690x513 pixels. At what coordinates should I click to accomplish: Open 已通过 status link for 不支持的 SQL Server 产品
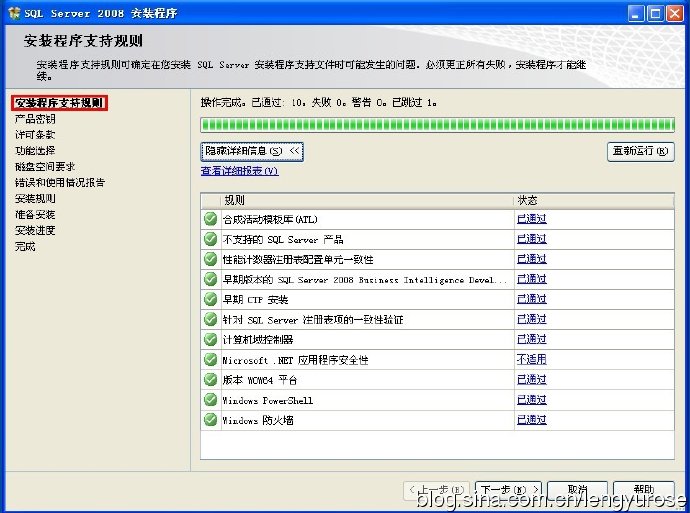[x=532, y=239]
